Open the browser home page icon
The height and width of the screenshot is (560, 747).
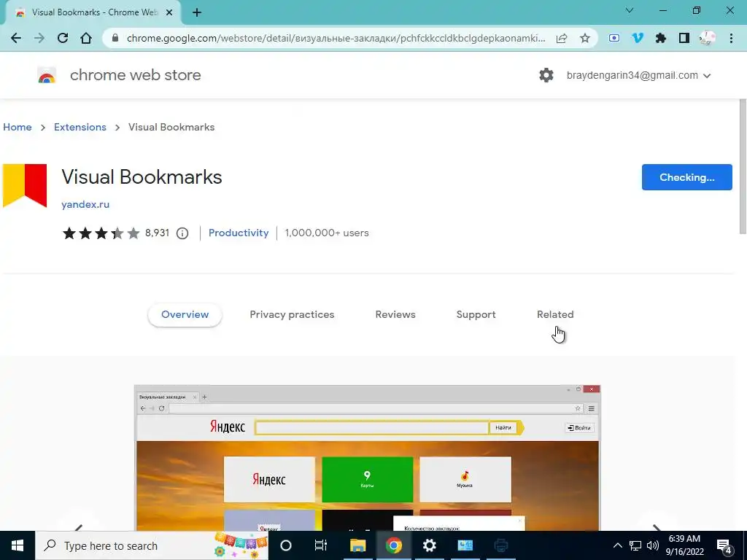86,38
